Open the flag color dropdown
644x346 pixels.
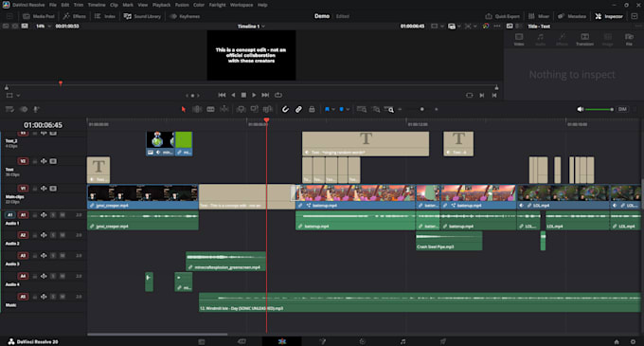click(x=333, y=109)
